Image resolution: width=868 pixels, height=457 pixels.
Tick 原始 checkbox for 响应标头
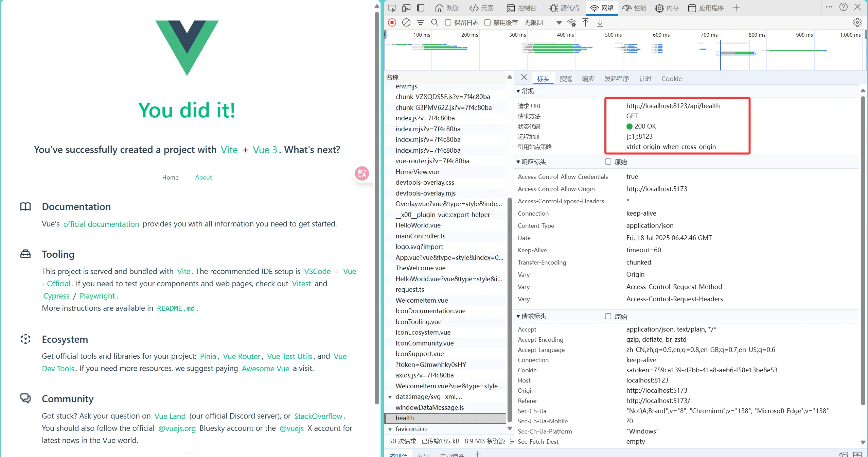pos(608,162)
